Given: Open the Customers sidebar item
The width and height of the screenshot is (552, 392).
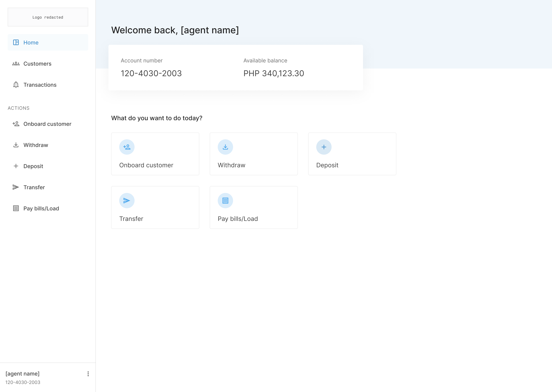Looking at the screenshot, I should coord(37,64).
